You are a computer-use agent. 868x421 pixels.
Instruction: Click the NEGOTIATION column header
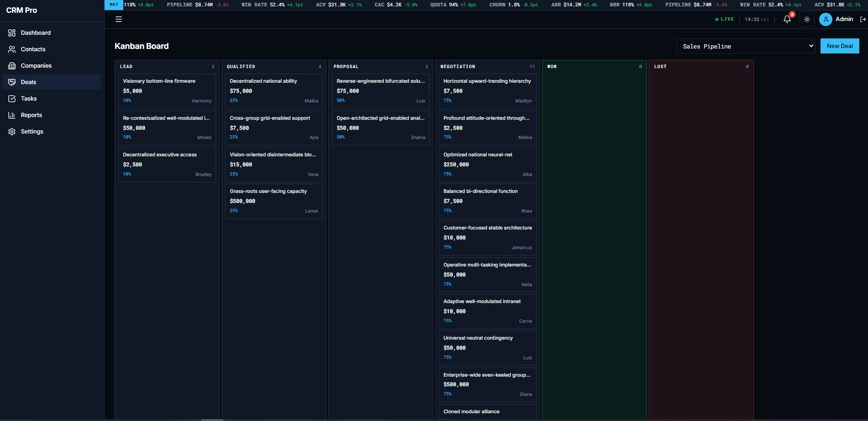point(488,67)
